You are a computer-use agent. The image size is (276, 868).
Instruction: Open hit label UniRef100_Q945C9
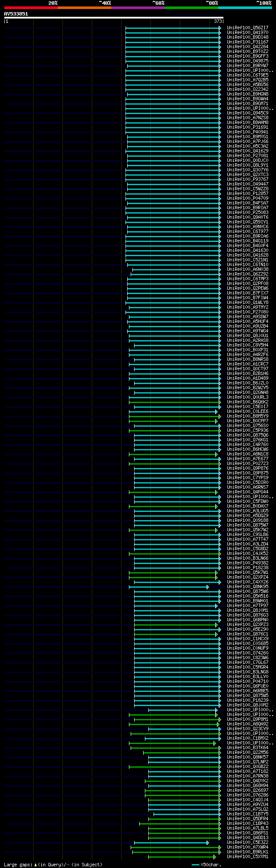click(x=248, y=113)
